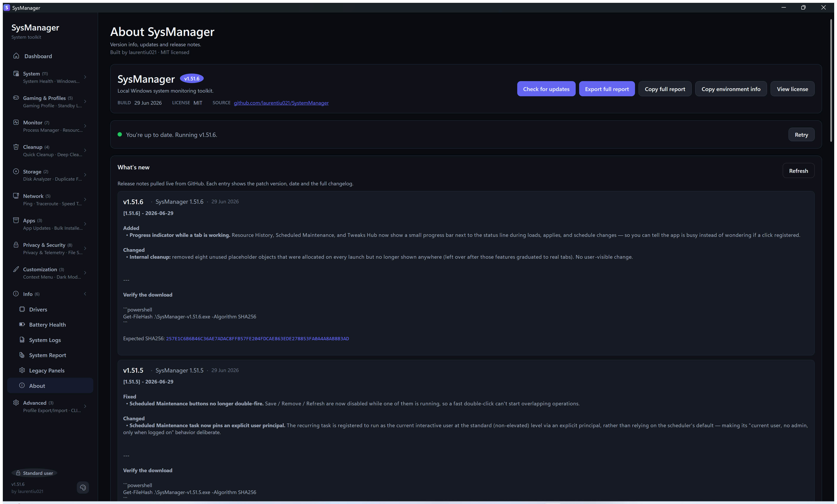The height and width of the screenshot is (504, 837).
Task: Click the Network category icon
Action: coord(16,196)
